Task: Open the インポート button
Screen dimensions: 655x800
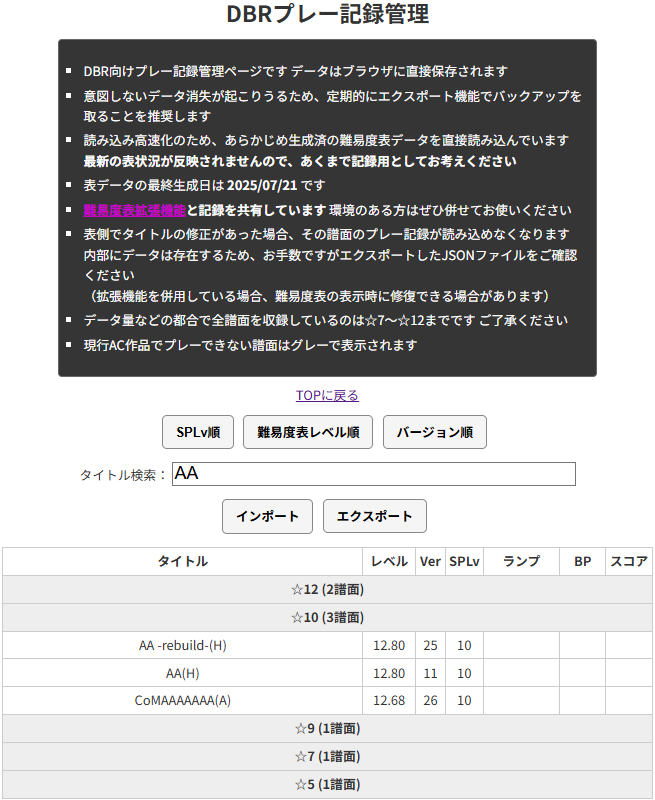Action: point(267,516)
